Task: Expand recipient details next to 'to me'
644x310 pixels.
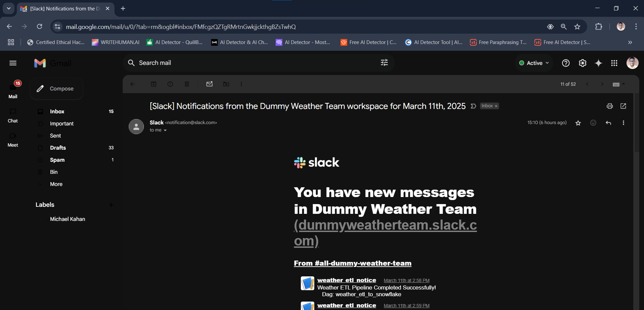Action: coord(165,130)
